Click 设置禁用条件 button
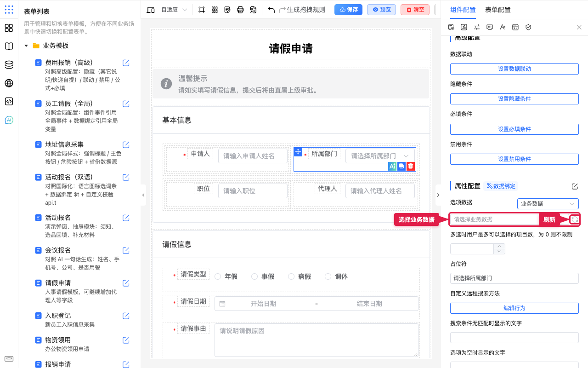 pyautogui.click(x=514, y=159)
